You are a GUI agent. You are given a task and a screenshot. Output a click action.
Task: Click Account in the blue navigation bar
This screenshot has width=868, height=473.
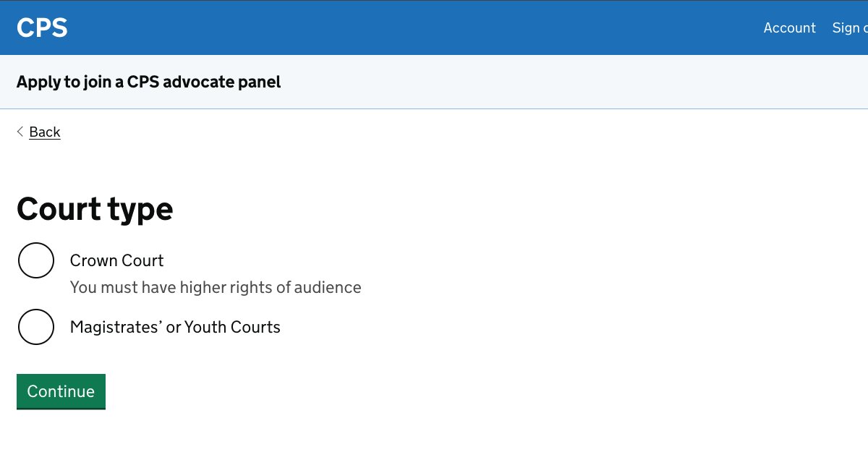[789, 27]
